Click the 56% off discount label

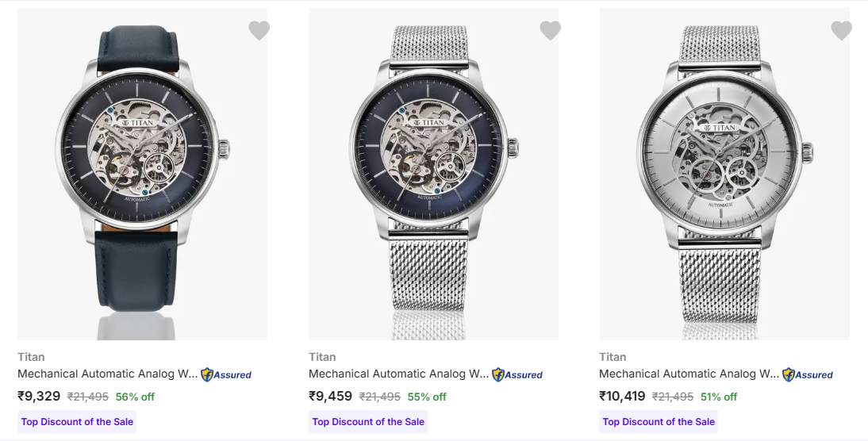click(135, 397)
